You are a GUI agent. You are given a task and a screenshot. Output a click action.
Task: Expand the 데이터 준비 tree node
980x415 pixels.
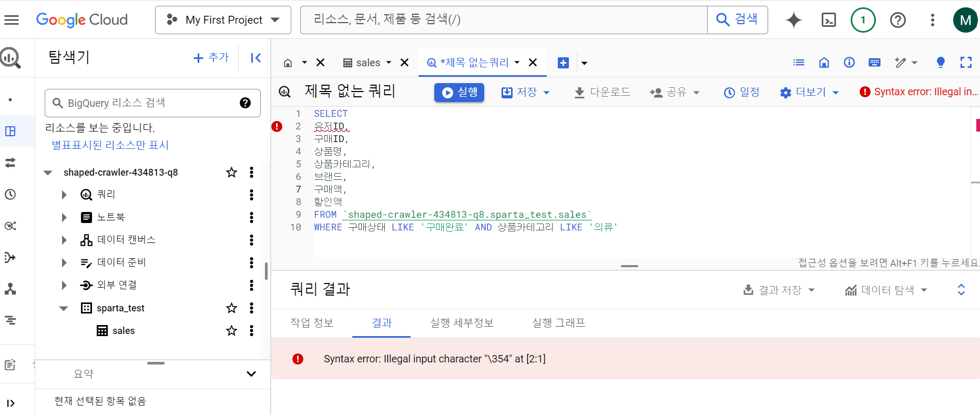tap(64, 262)
